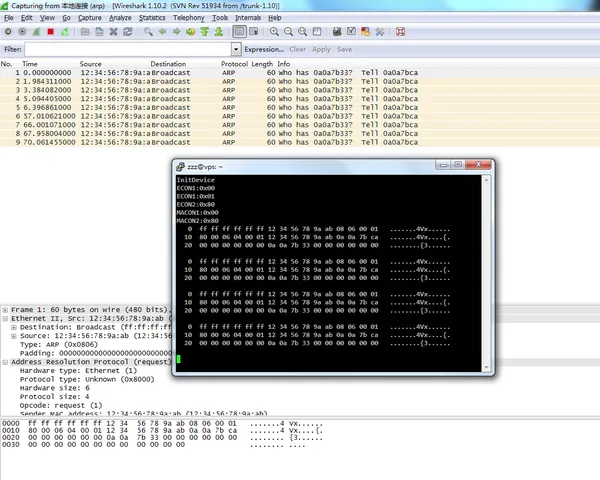Collapse the Address Resolution Protocol node
Viewport: 600px width, 480px height.
pyautogui.click(x=5, y=362)
